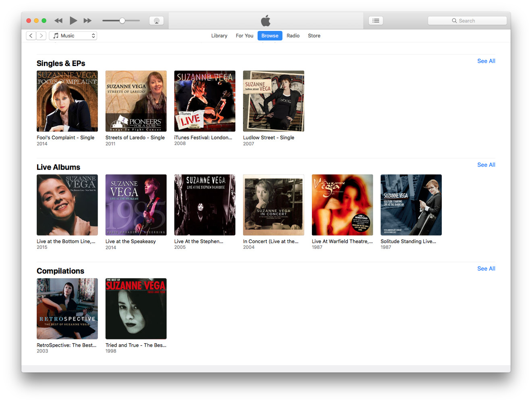Switch to the For You tab

pos(245,36)
